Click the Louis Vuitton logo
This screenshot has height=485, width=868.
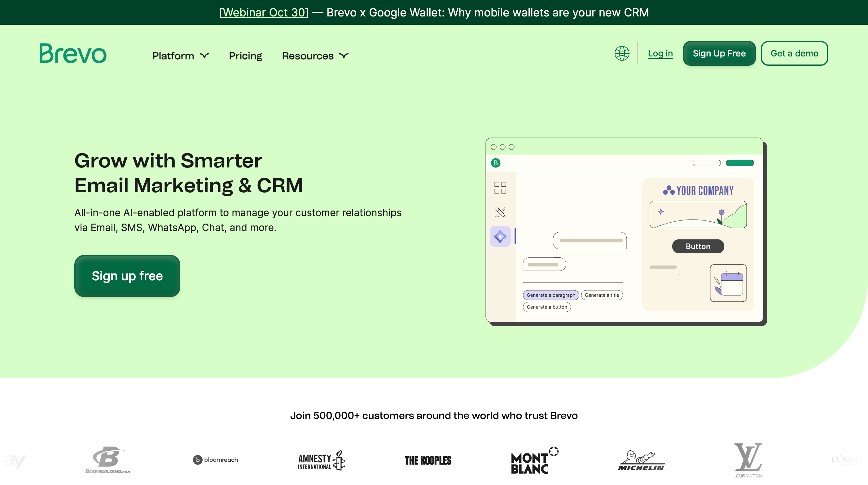click(x=748, y=460)
